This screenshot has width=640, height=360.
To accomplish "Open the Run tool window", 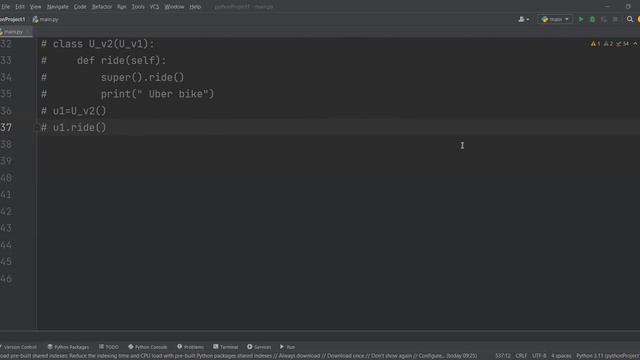I will click(288, 347).
